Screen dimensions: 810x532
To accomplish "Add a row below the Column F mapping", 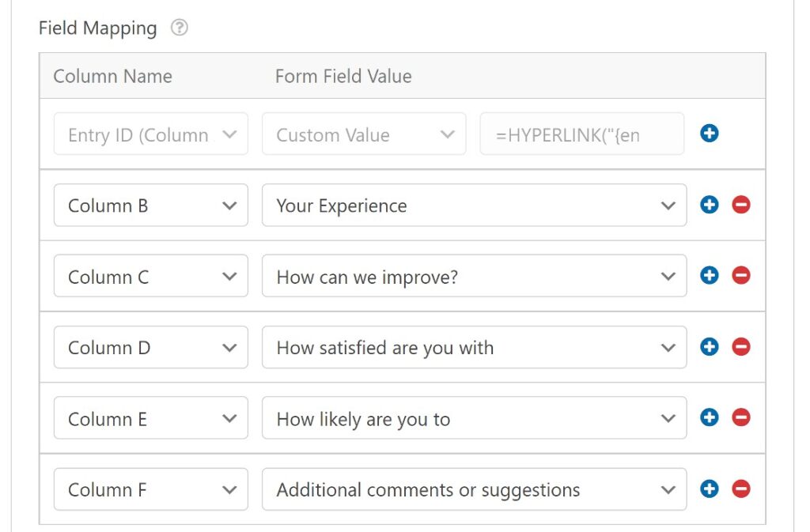I will (710, 489).
